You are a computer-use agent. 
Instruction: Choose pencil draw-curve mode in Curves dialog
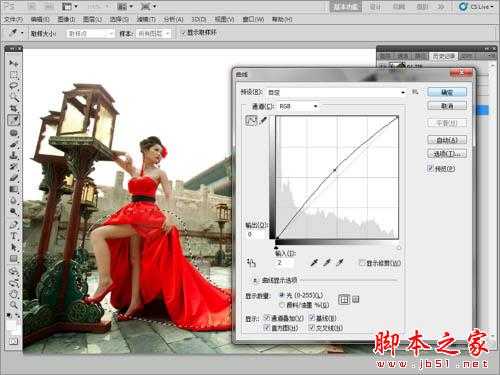[263, 120]
